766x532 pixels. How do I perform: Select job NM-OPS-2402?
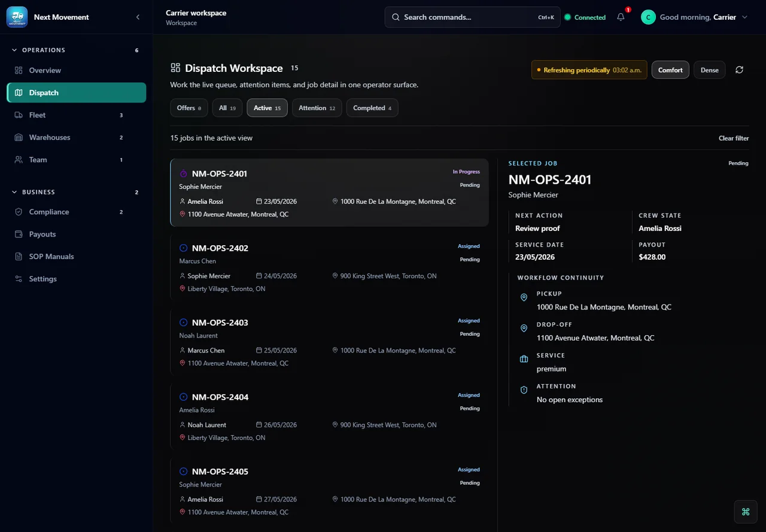(329, 267)
